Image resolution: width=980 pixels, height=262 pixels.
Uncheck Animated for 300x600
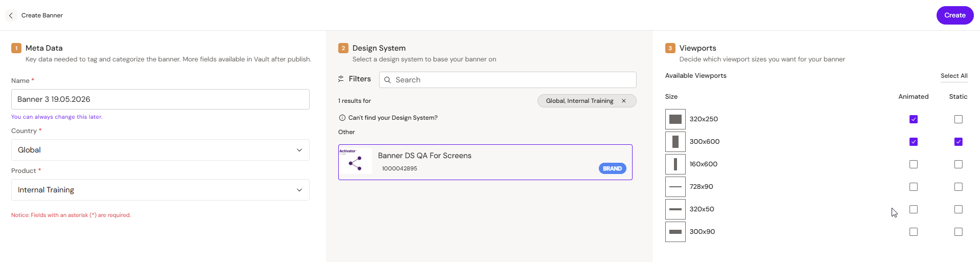coord(914,142)
